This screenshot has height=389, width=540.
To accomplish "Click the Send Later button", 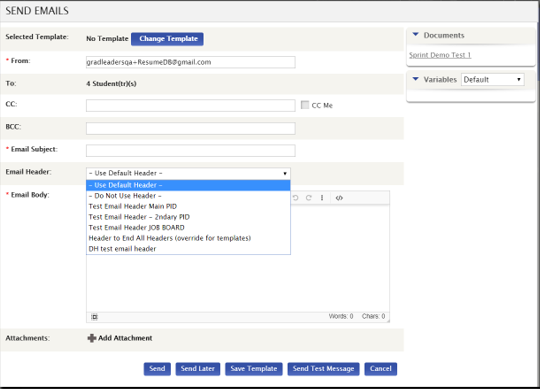I will [x=198, y=369].
